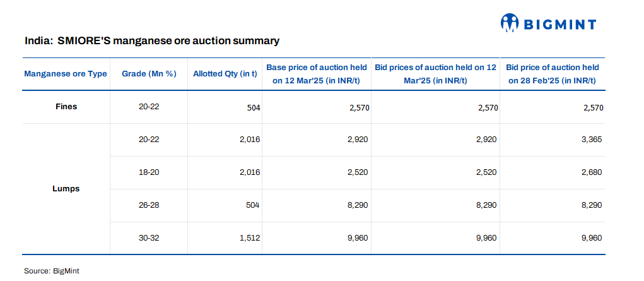Click the 2,680 Feb bid price value
The height and width of the screenshot is (281, 644).
pos(592,172)
